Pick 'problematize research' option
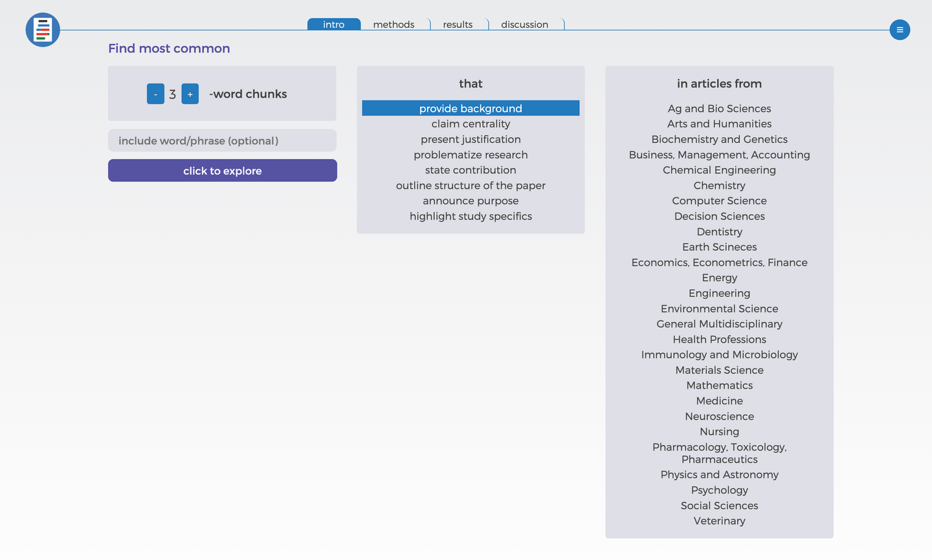The image size is (932, 560). 471,155
